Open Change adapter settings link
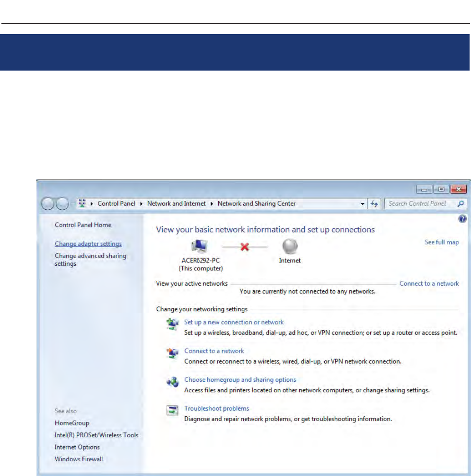This screenshot has height=476, width=471. (88, 244)
